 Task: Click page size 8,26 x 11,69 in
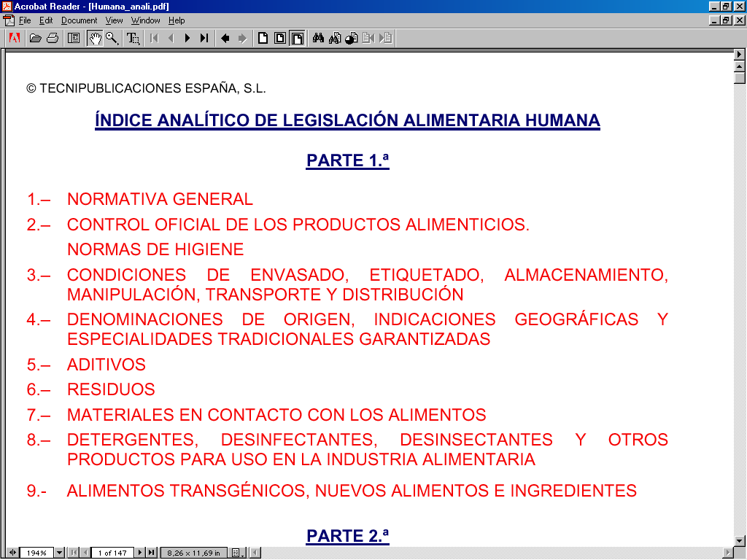pos(193,553)
